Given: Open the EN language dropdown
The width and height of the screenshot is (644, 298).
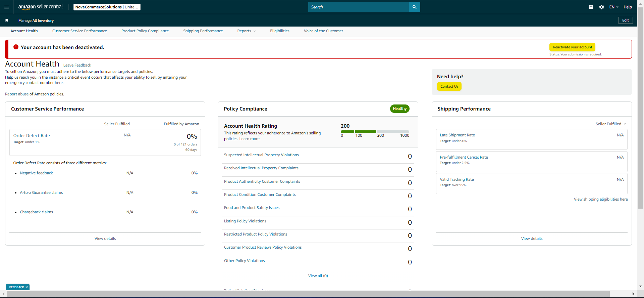Looking at the screenshot, I should (x=613, y=7).
